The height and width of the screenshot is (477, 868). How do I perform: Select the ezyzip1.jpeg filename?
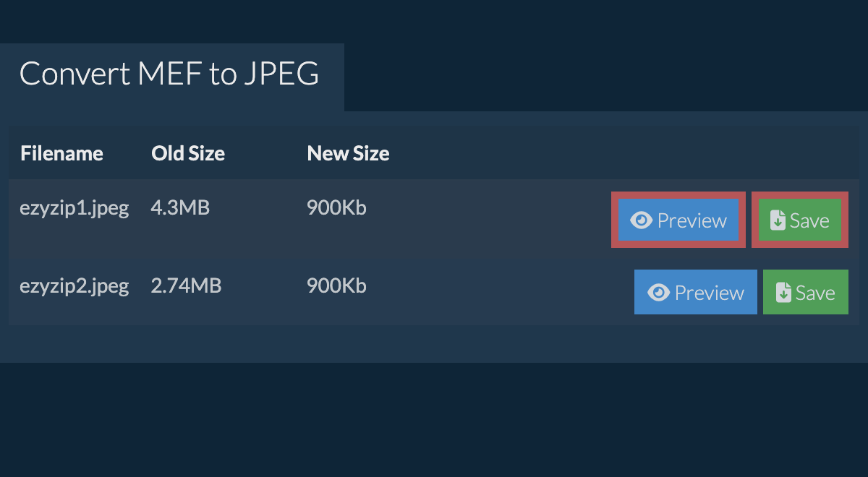[x=74, y=208]
